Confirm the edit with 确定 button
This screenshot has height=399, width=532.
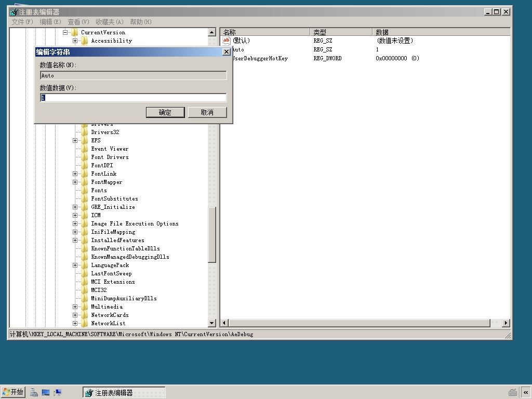(165, 112)
